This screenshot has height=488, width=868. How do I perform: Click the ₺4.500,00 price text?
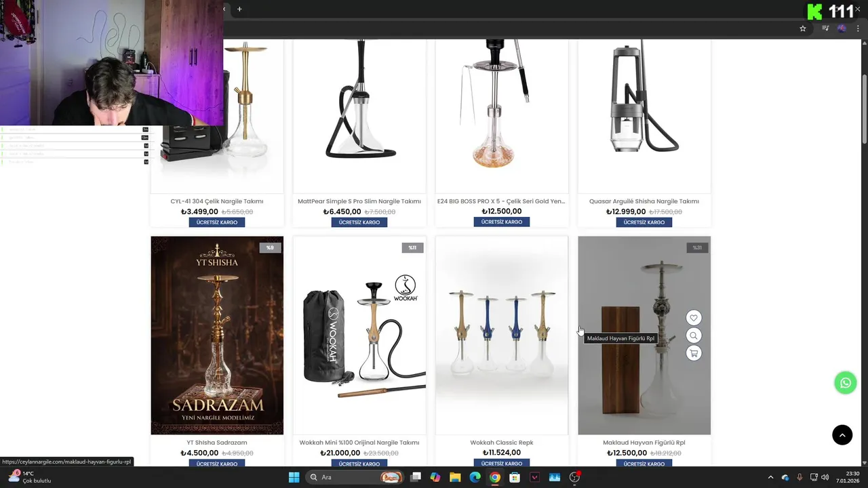pos(199,453)
